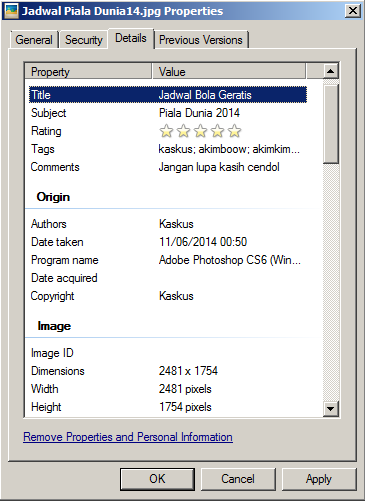Set rating to four stars
Screen dimensions: 365x501
pos(217,131)
